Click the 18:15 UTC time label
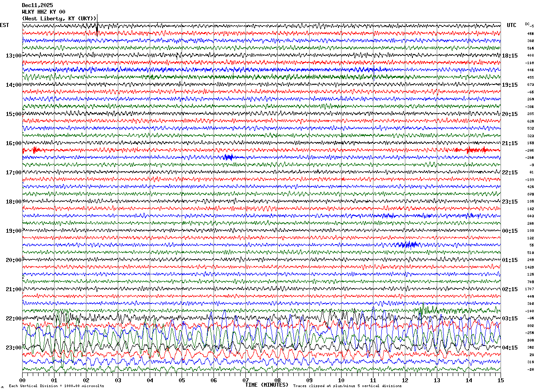 tap(510, 56)
